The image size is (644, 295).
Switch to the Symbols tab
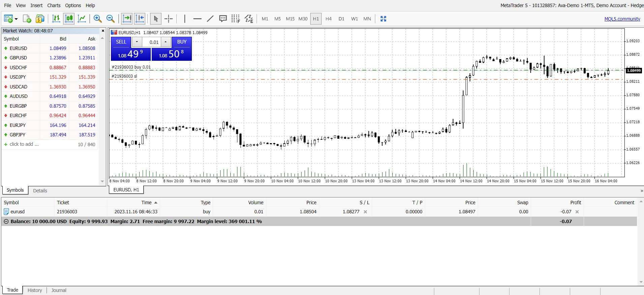coord(15,190)
